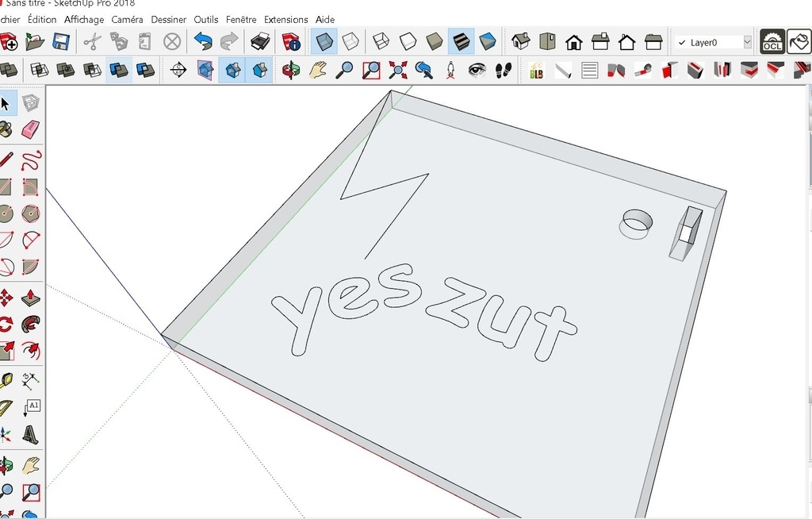Open a file with folder icon
Screen dimensions: 812x519
pyautogui.click(x=34, y=41)
